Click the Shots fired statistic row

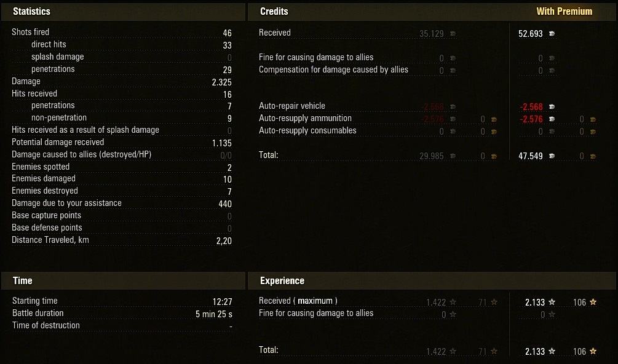click(x=121, y=33)
